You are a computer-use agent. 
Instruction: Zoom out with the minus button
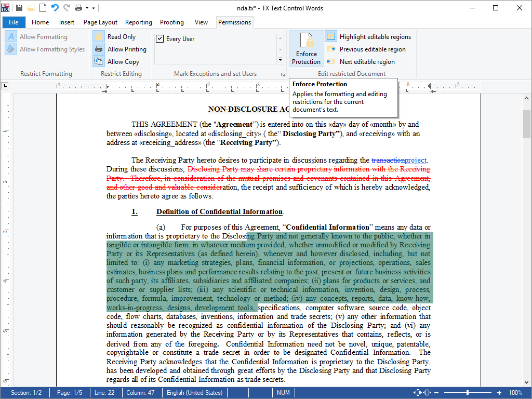436,393
